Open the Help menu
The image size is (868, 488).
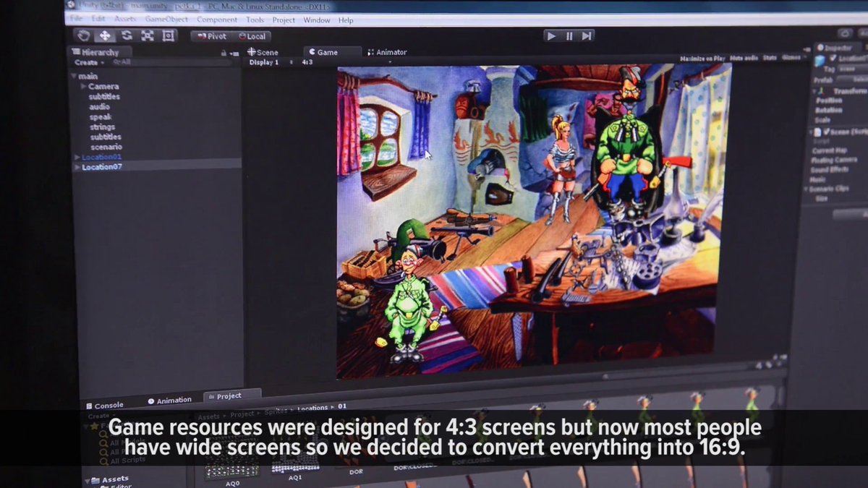(346, 20)
